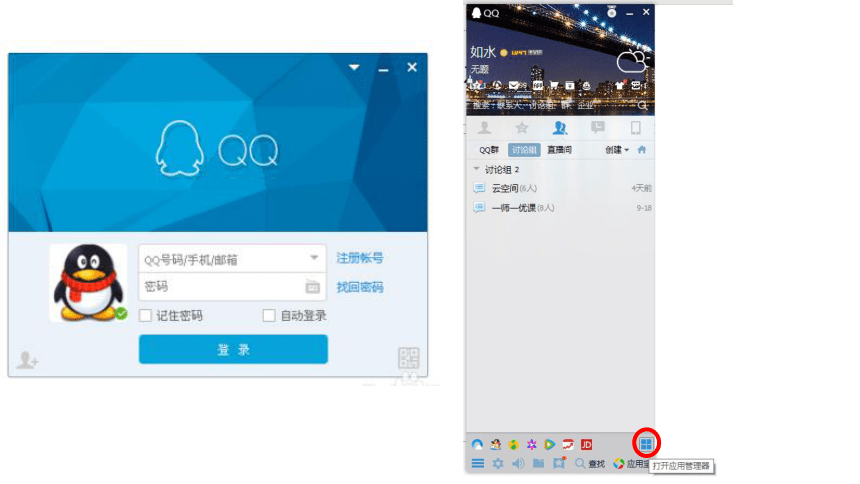
Task: Click the user name 如水
Action: (x=483, y=52)
